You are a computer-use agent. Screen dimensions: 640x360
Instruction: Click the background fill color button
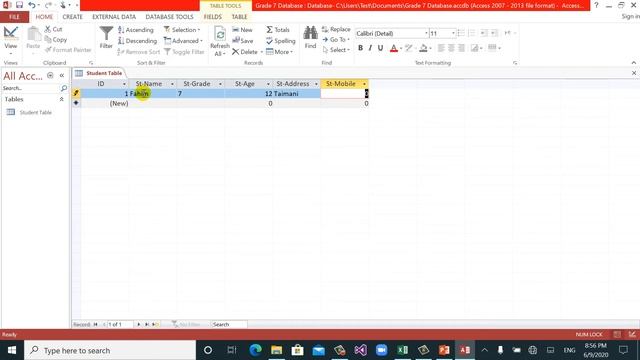click(423, 48)
